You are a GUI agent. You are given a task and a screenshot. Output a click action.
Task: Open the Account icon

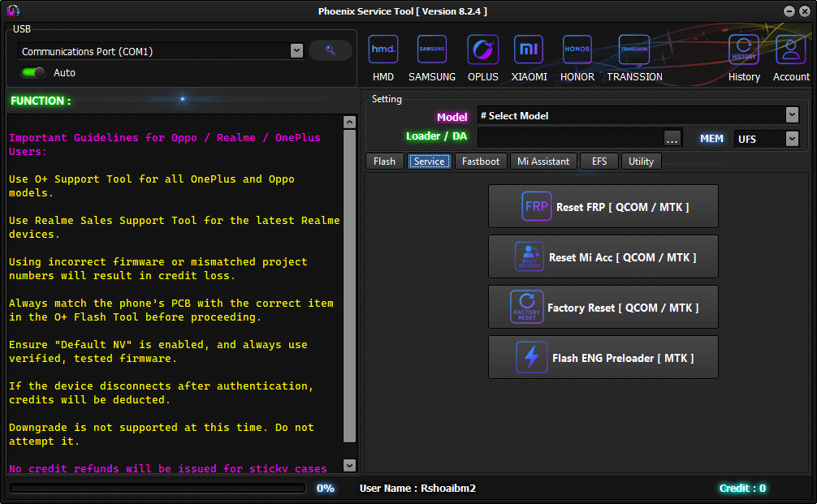click(x=791, y=50)
